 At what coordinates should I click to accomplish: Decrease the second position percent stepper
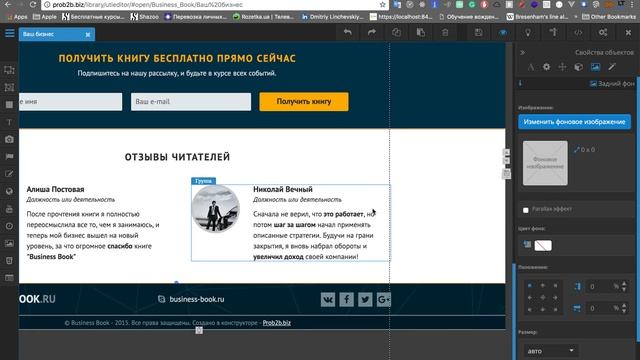[x=624, y=311]
